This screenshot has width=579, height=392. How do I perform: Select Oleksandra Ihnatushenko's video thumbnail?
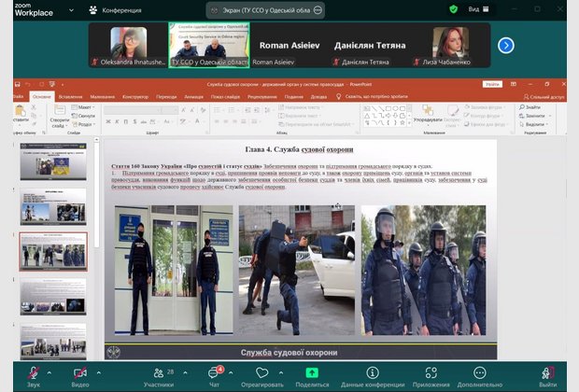tap(128, 45)
